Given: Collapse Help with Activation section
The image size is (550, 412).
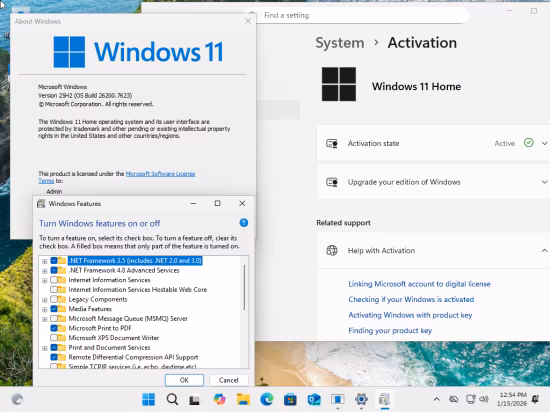Looking at the screenshot, I should [544, 250].
